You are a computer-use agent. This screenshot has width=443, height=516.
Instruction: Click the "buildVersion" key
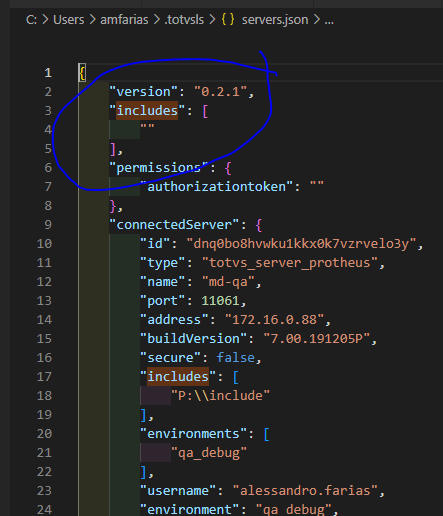tap(194, 339)
